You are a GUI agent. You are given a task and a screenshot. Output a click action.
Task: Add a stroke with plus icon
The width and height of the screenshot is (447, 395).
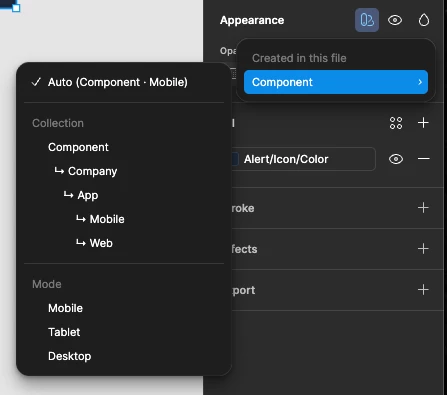(423, 208)
